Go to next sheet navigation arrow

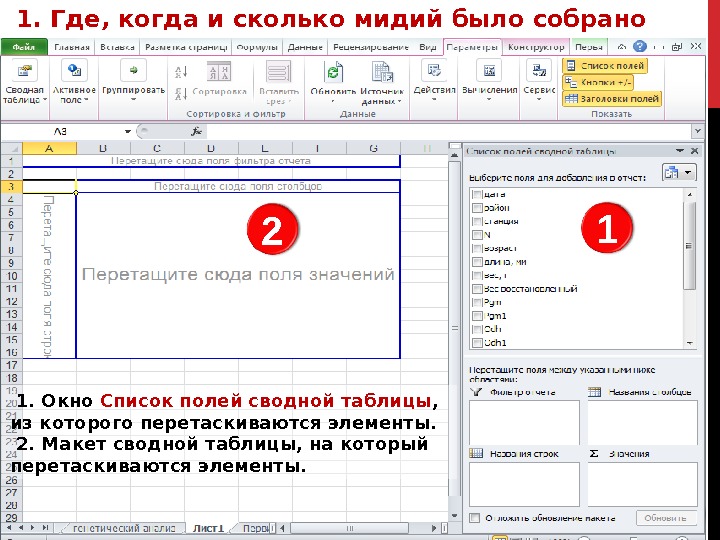coord(32,528)
